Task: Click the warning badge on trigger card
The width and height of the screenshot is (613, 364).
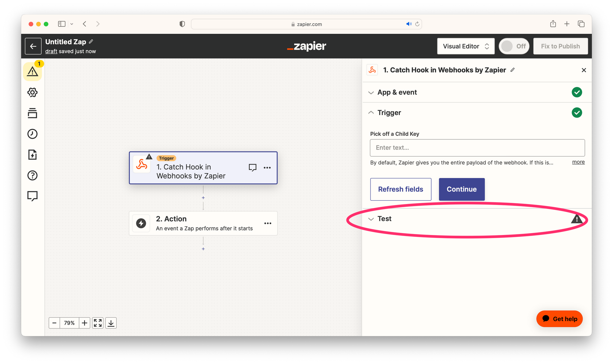Action: click(149, 157)
